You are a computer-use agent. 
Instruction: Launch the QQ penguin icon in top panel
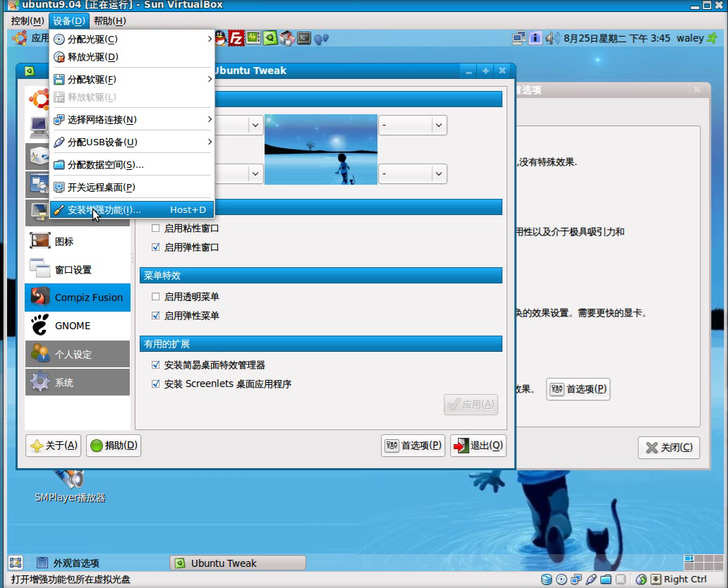coord(220,38)
